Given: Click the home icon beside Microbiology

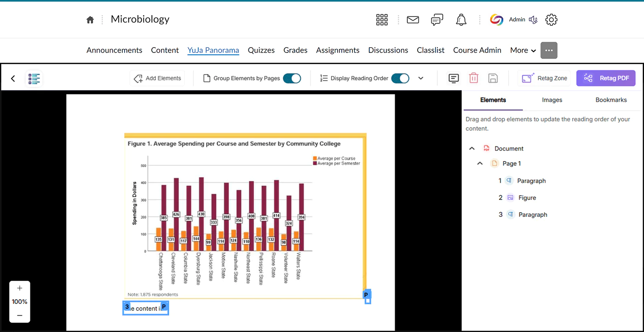Looking at the screenshot, I should (x=90, y=20).
